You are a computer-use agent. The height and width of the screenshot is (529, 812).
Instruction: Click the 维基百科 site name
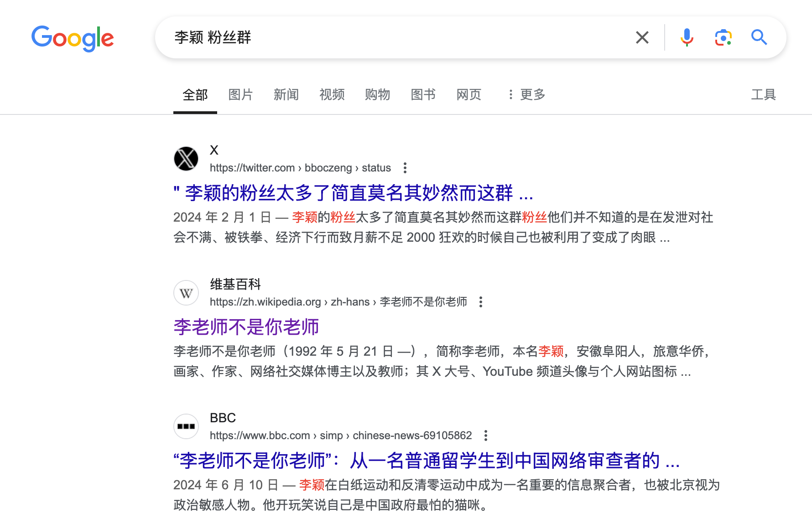pos(235,284)
